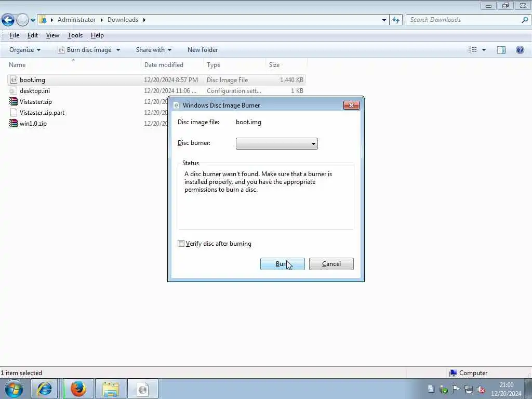
Task: Click Computer in the status bar
Action: pos(468,373)
